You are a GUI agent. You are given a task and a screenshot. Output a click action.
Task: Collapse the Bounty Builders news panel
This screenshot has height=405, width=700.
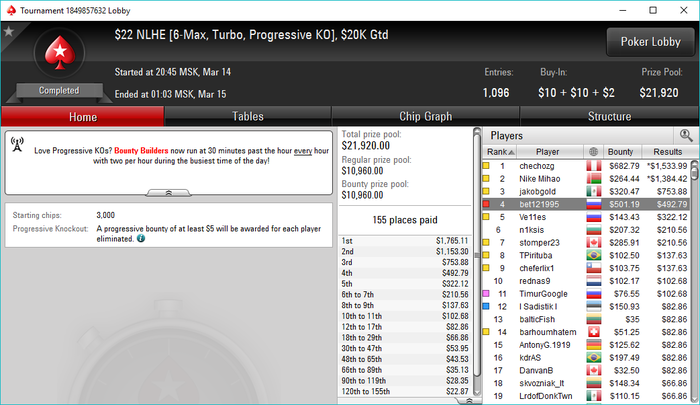click(x=169, y=193)
